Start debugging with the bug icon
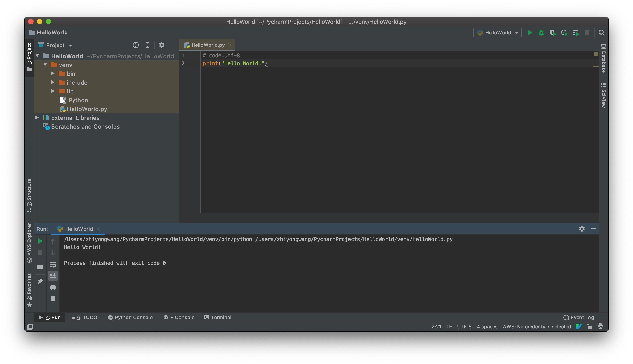 pyautogui.click(x=541, y=33)
